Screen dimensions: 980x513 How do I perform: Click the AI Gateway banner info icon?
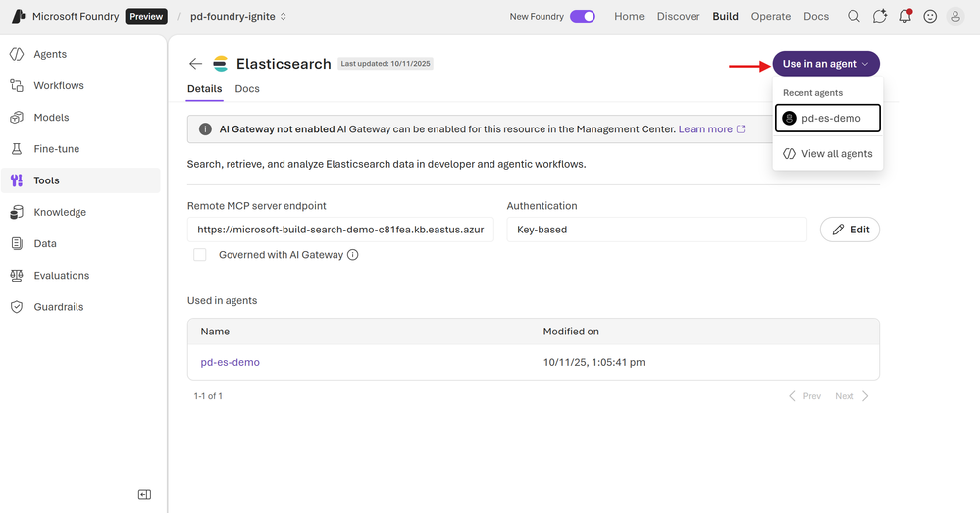tap(205, 129)
